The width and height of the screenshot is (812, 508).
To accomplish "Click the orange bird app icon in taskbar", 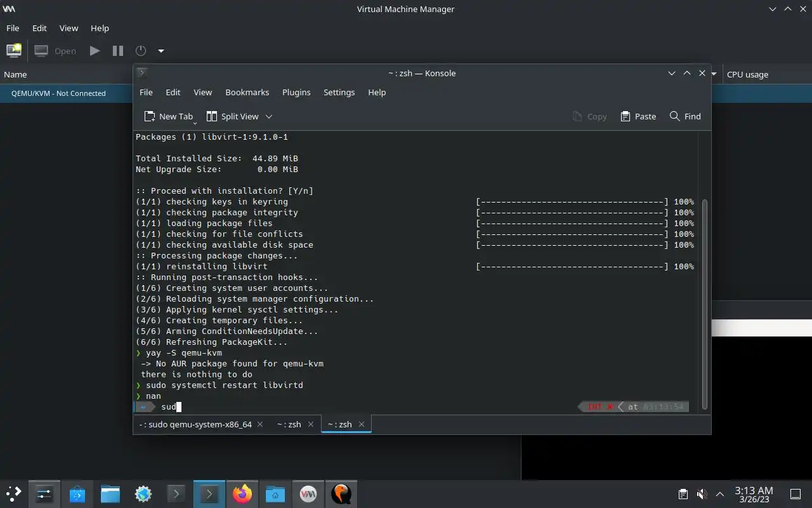I will (341, 493).
